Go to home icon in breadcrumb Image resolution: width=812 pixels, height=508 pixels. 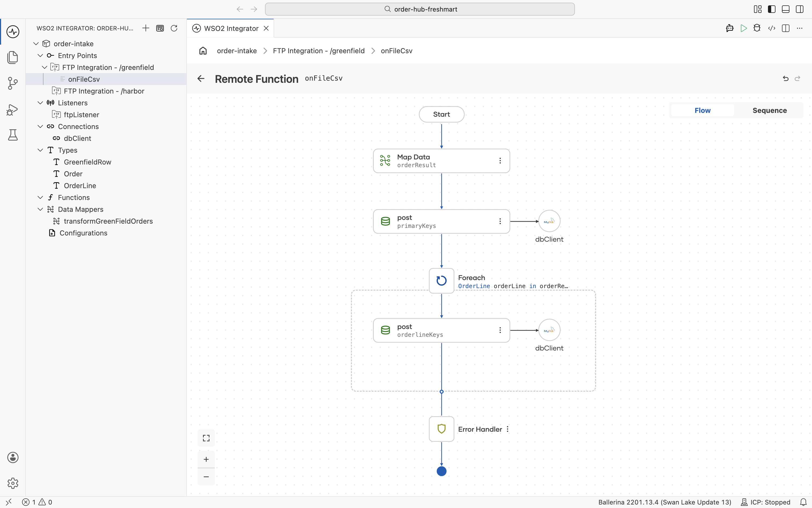203,51
